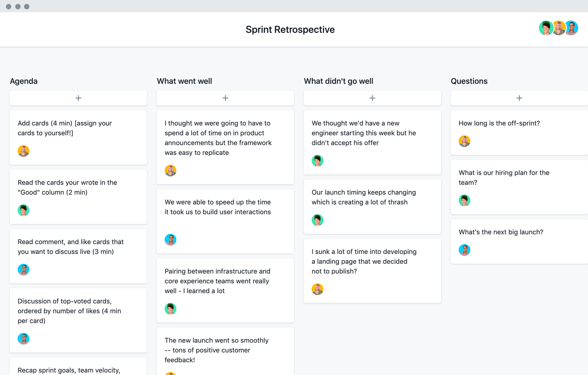The width and height of the screenshot is (588, 375).
Task: Click the Sprint Retrospective title
Action: 294,29
